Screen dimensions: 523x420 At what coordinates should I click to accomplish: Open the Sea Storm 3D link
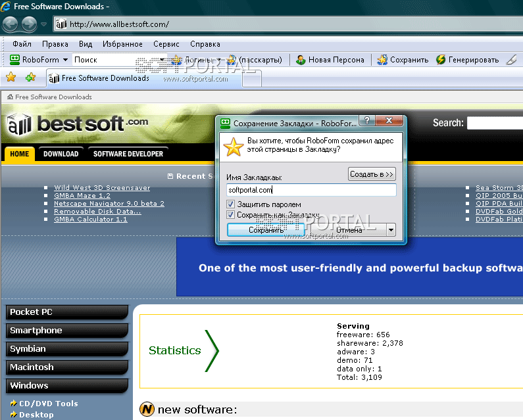point(499,188)
